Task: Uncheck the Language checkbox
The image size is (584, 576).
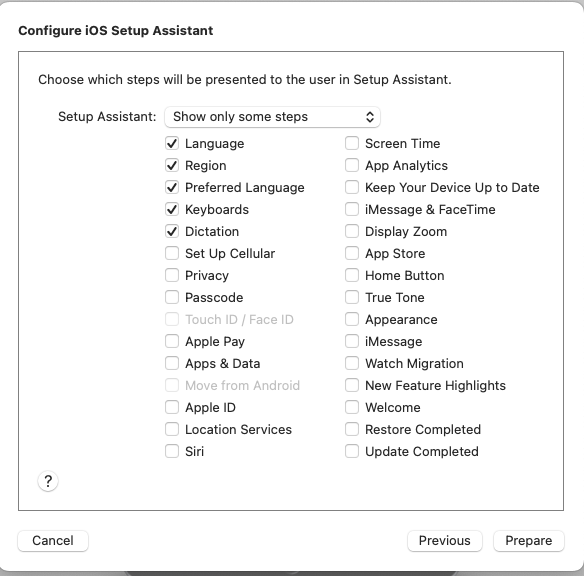Action: 172,143
